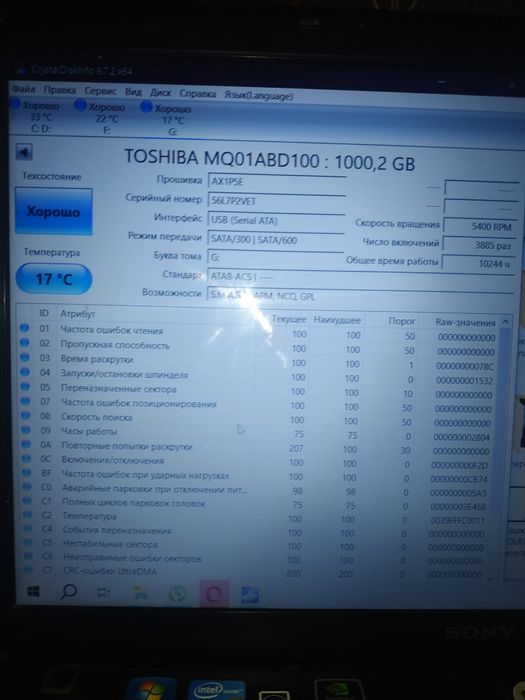Select row Повторные попытки раскрутки
Viewport: 525px width, 700px height.
(258, 448)
